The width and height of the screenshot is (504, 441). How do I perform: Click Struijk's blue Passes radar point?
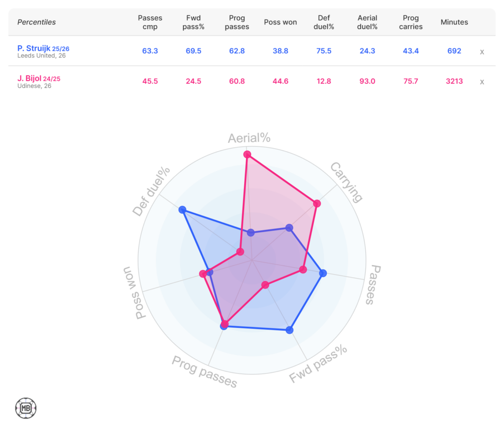pyautogui.click(x=322, y=273)
